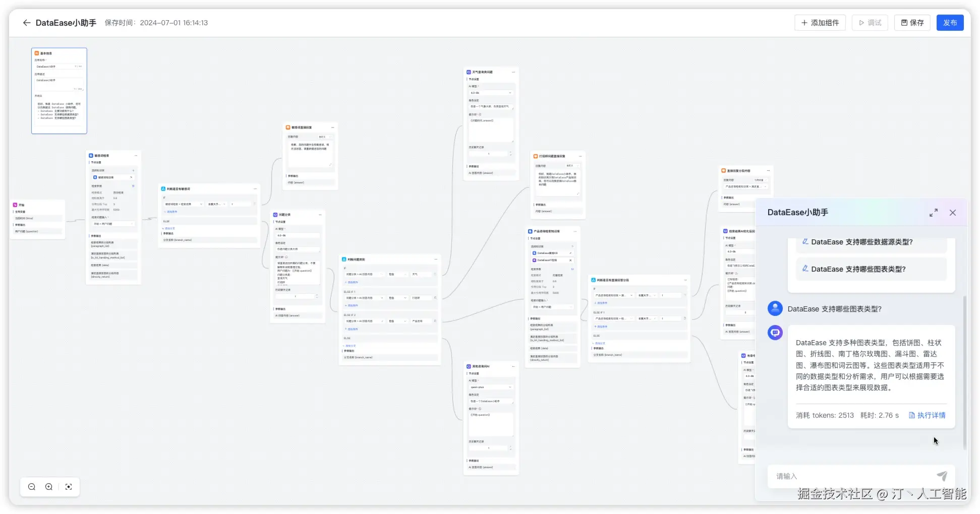Screen dimensions: 980x514
Task: Select the 敏感词直接回复 node icon
Action: point(288,127)
